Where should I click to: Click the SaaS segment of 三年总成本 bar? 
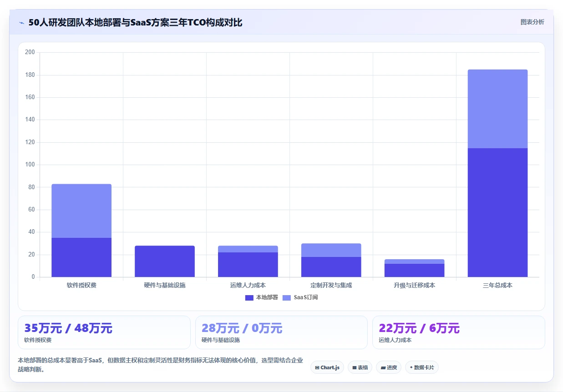point(498,109)
